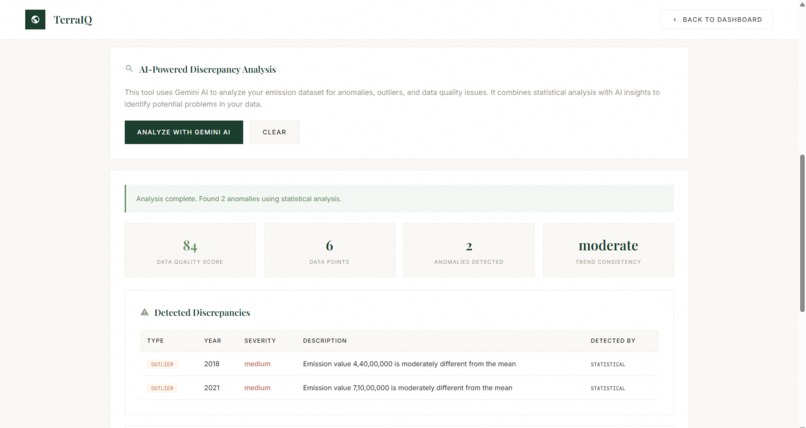This screenshot has width=806, height=428.
Task: Click the Detected Discrepancies heading
Action: coord(202,312)
